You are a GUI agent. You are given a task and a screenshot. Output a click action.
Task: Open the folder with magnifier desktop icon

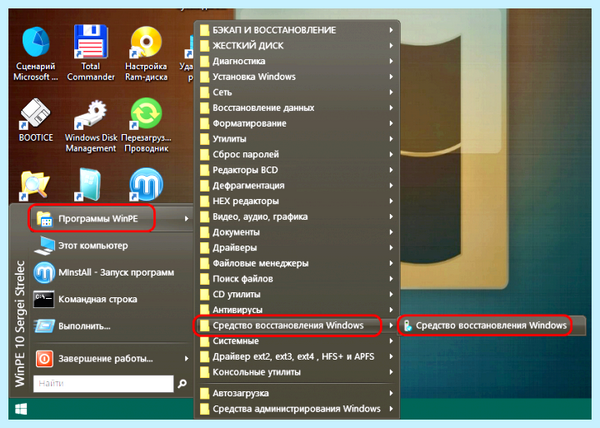pos(35,185)
